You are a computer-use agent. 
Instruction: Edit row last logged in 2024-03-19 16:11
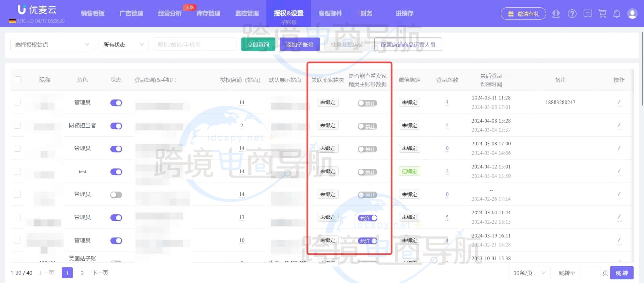pyautogui.click(x=619, y=240)
